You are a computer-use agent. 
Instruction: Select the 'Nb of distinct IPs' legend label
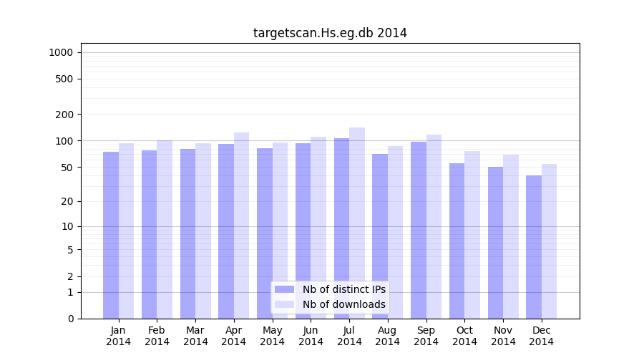pyautogui.click(x=343, y=289)
